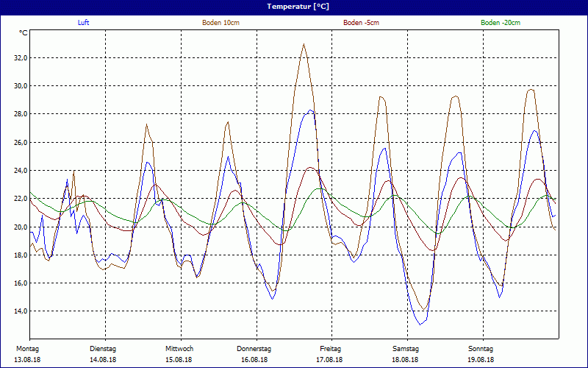Select the Freitag axis label

click(x=330, y=348)
